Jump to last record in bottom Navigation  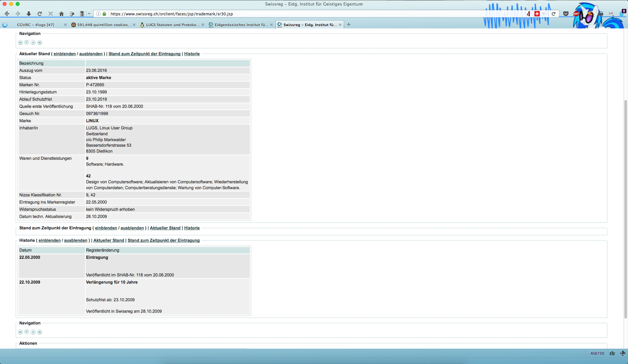(x=40, y=332)
